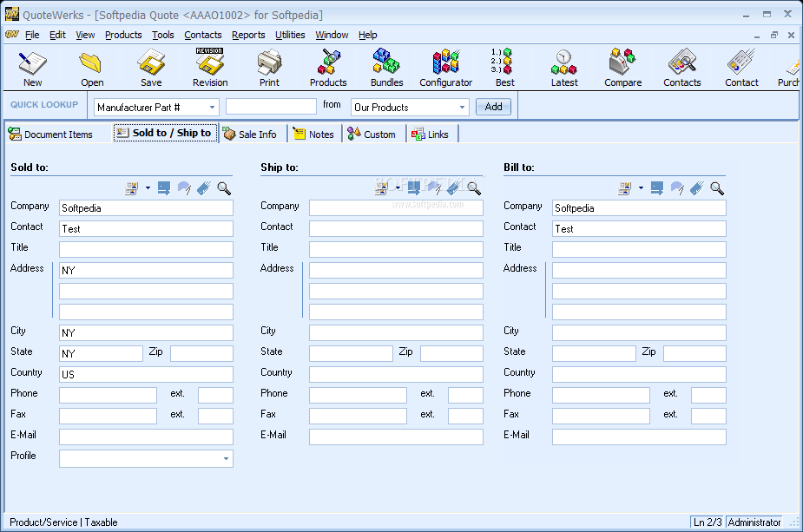803x532 pixels.
Task: Open the Bundles toolbar icon
Action: [386, 69]
